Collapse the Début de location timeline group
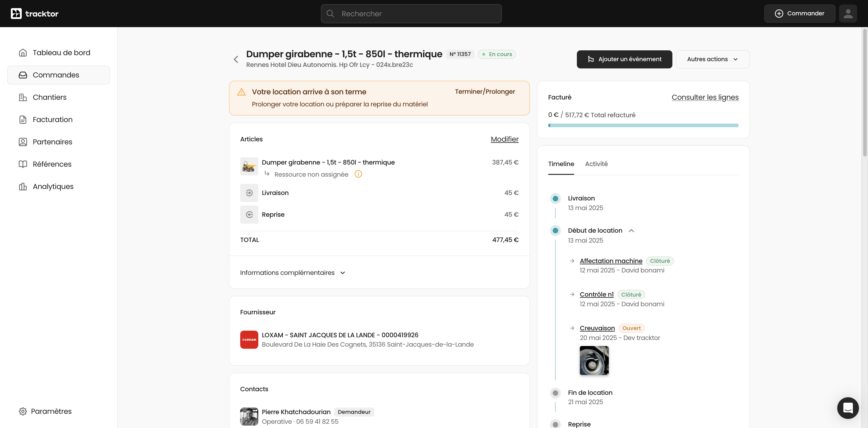This screenshot has height=428, width=868. (631, 231)
